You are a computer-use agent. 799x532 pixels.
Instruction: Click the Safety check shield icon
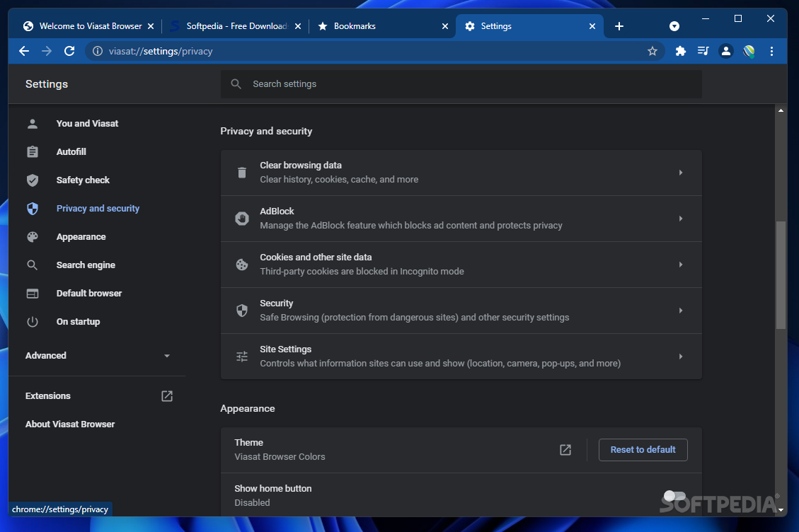pyautogui.click(x=33, y=180)
